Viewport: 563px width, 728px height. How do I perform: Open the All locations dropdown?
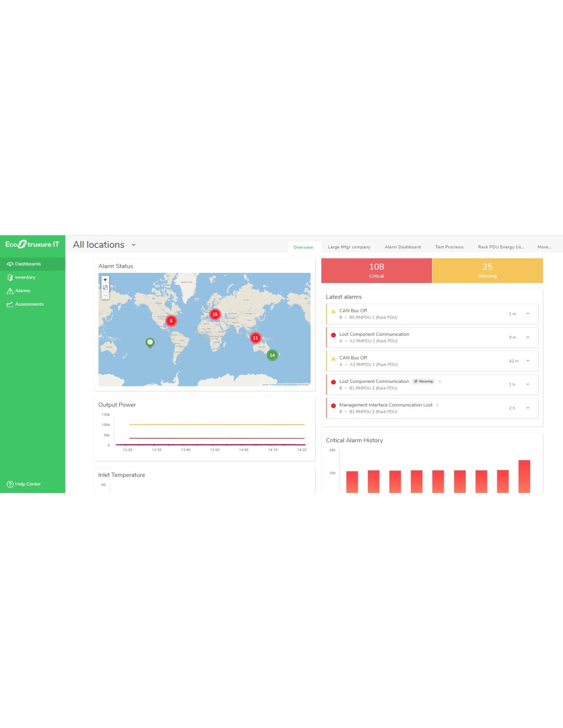click(x=134, y=245)
